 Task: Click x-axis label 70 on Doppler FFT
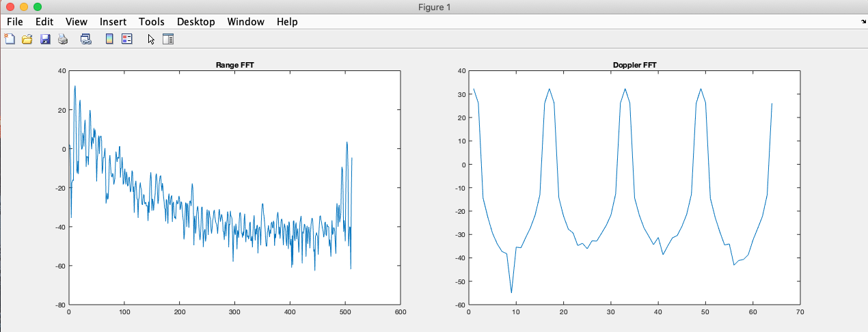[800, 312]
